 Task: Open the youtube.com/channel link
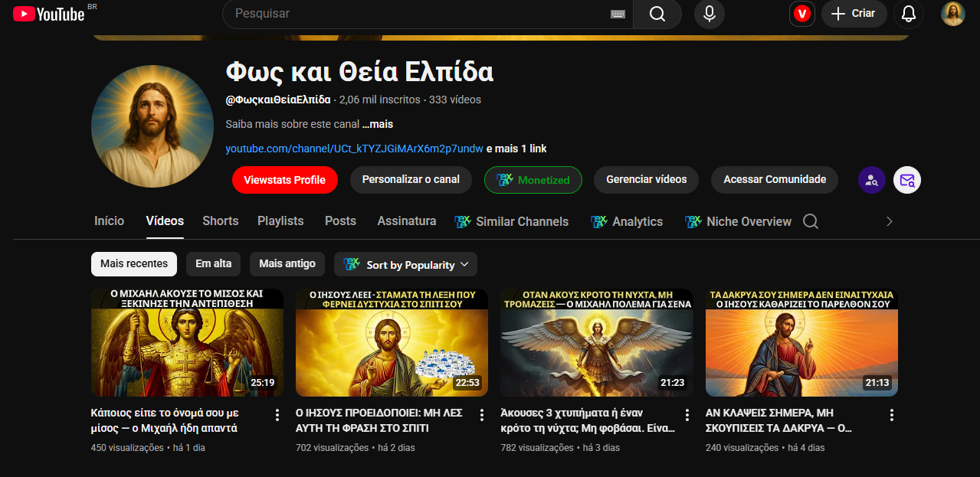354,149
